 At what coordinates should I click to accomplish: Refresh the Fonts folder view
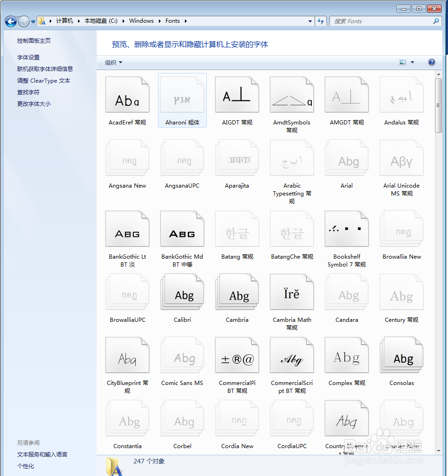coord(321,21)
